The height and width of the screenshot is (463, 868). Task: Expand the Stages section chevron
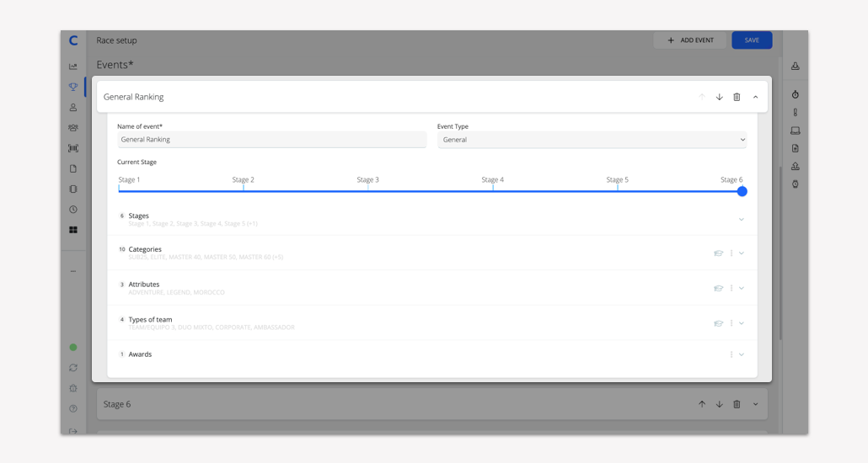742,220
